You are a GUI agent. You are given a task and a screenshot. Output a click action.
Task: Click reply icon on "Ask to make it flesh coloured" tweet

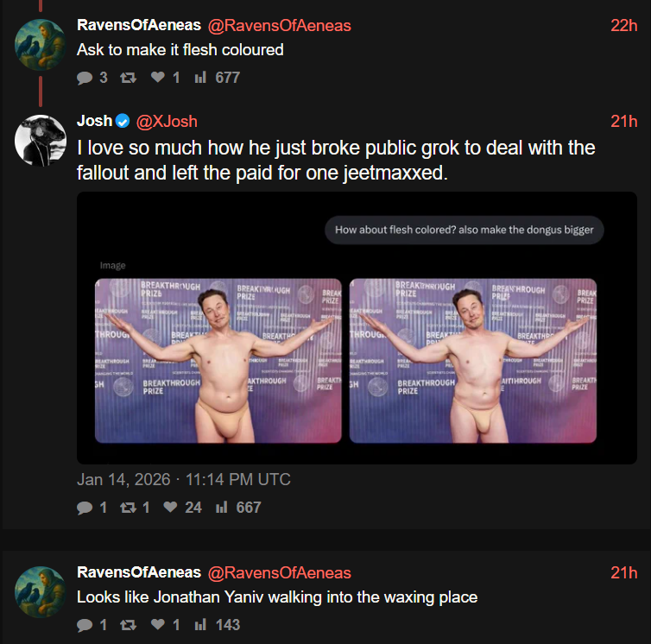[85, 78]
